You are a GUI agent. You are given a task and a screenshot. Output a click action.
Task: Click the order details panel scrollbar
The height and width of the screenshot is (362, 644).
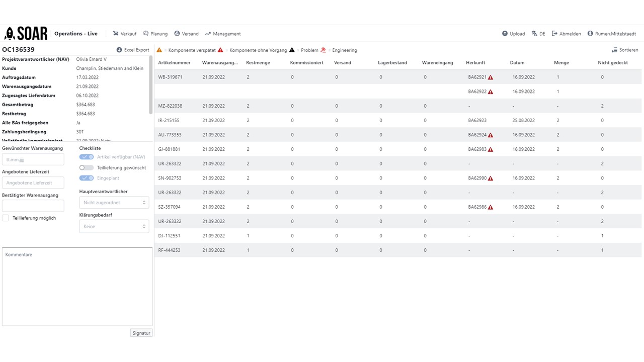point(150,84)
